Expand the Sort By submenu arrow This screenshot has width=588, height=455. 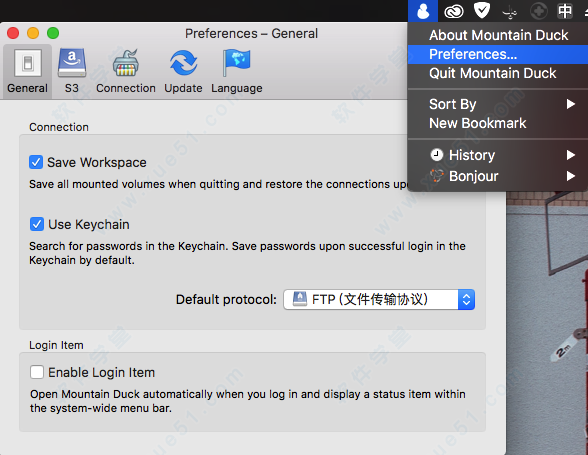tap(570, 104)
